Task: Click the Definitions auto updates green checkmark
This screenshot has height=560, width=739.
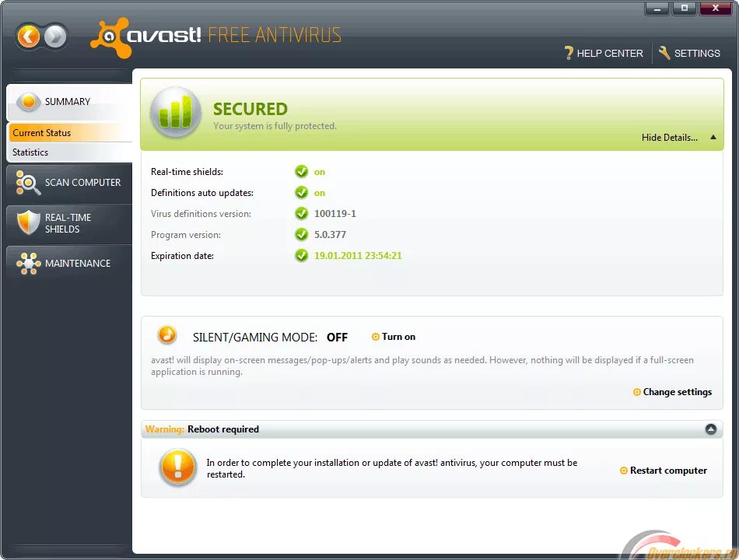Action: pos(301,192)
